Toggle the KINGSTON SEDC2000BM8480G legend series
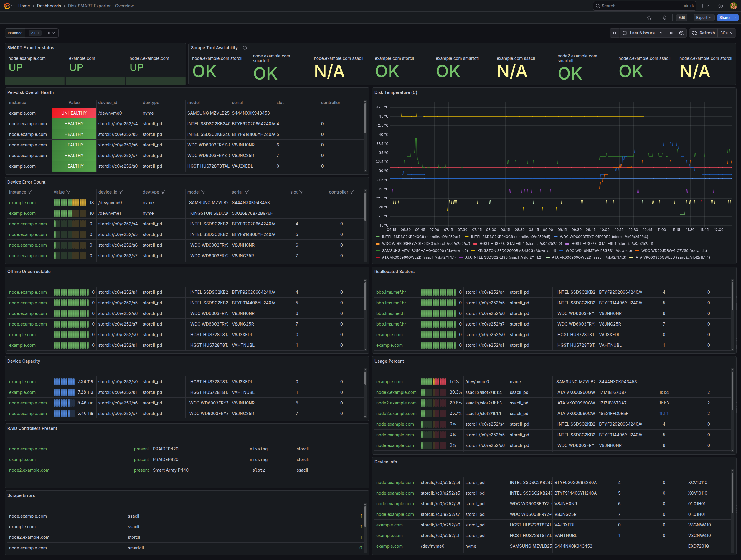This screenshot has width=741, height=560. [x=516, y=250]
